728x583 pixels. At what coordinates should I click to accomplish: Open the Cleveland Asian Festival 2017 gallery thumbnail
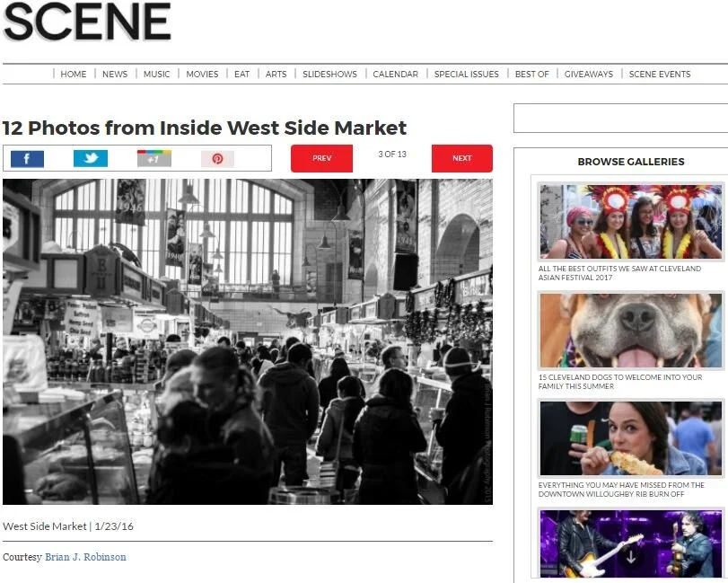coord(631,222)
